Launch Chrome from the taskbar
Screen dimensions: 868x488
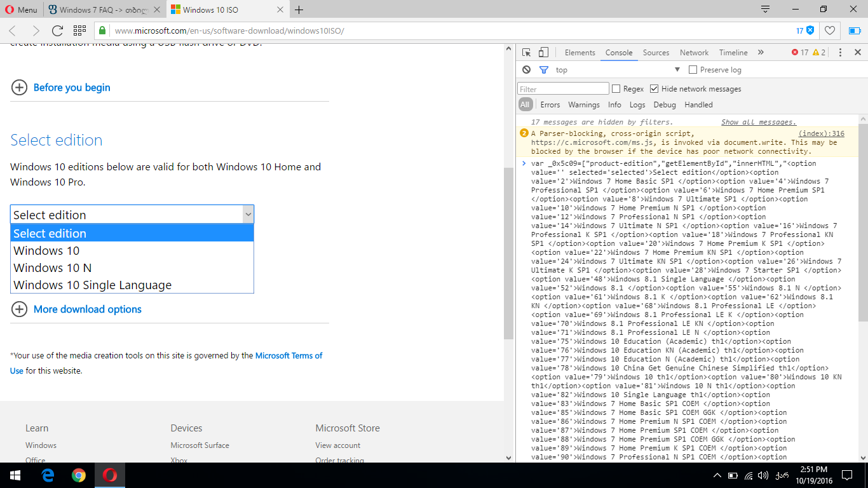click(79, 475)
